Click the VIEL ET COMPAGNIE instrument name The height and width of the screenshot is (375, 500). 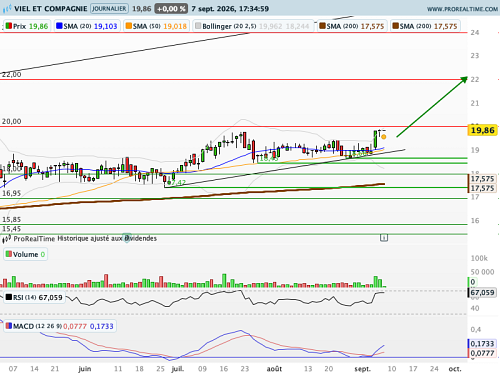[51, 9]
